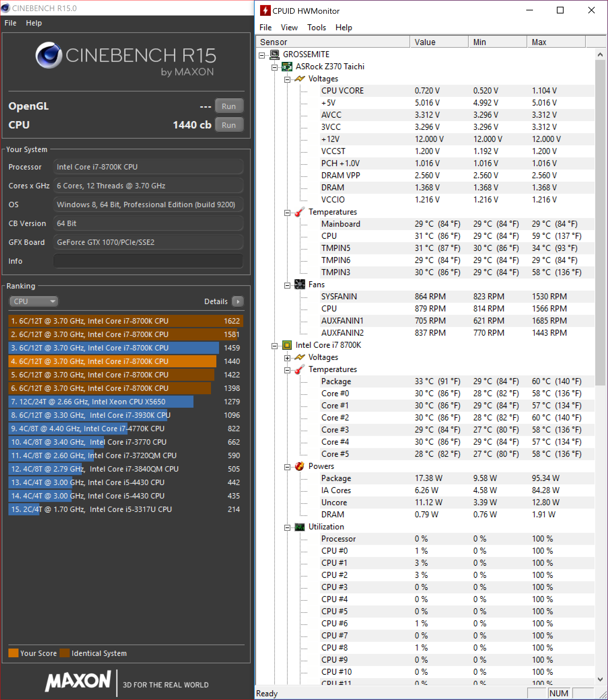Click the motherboard Voltages lightning icon

click(299, 79)
